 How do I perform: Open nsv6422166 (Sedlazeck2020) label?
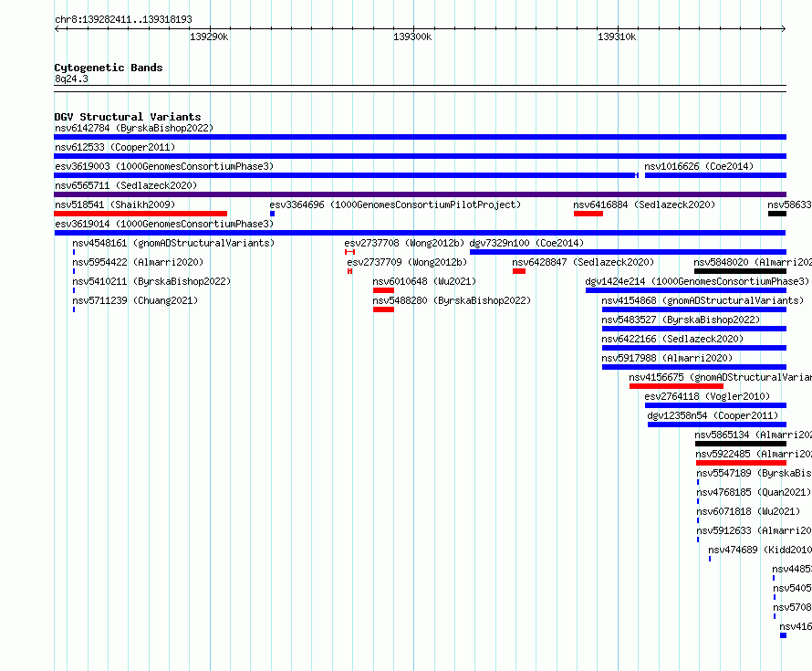pos(672,339)
